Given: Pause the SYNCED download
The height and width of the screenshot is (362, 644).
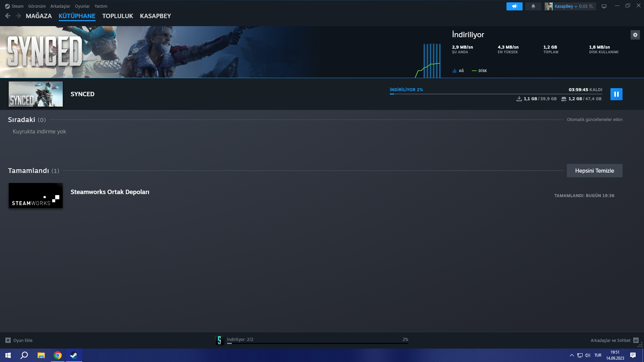Looking at the screenshot, I should coord(616,94).
